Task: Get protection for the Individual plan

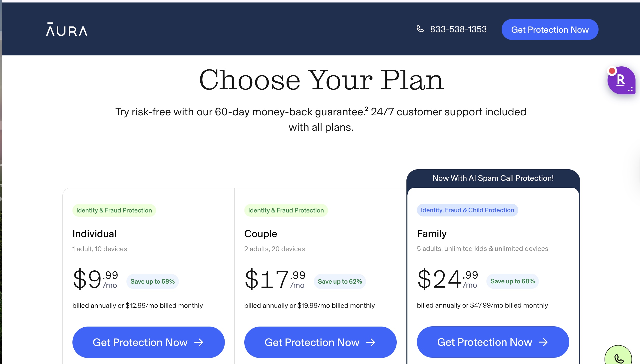Action: pos(140,342)
